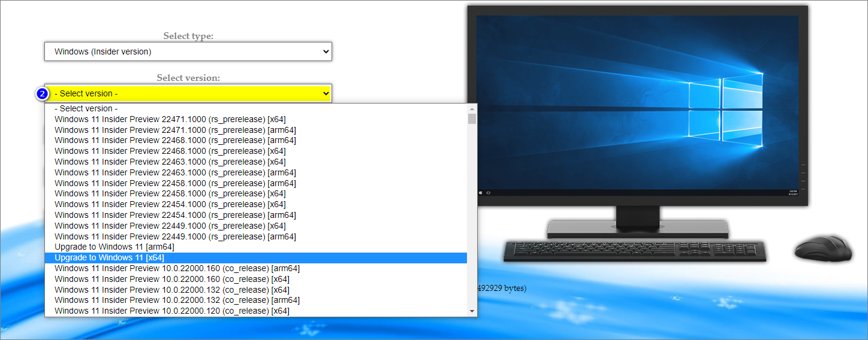Choose highlighted Upgrade to Windows 11 [x64]

[256, 257]
